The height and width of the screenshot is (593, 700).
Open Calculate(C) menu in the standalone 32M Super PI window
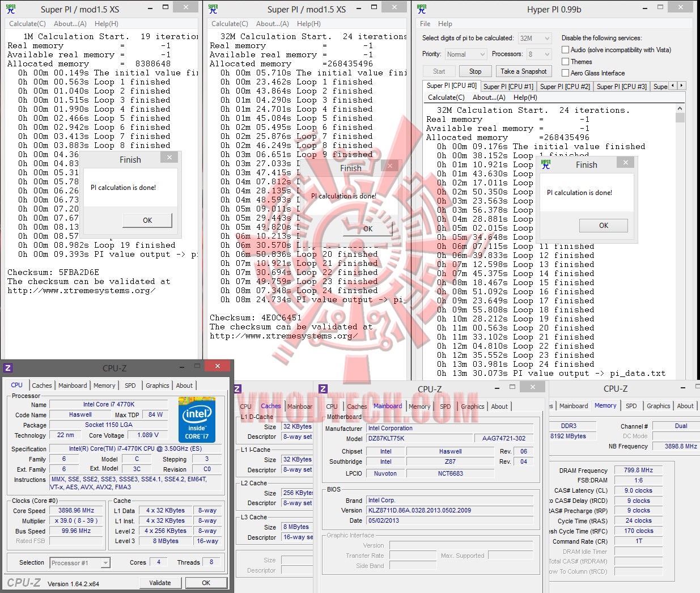click(x=230, y=24)
